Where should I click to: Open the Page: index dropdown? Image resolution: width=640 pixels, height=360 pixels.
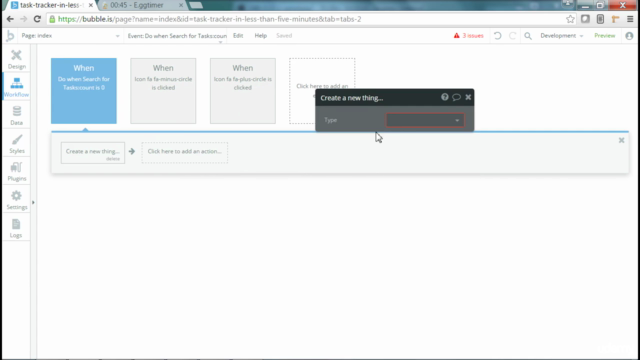70,36
